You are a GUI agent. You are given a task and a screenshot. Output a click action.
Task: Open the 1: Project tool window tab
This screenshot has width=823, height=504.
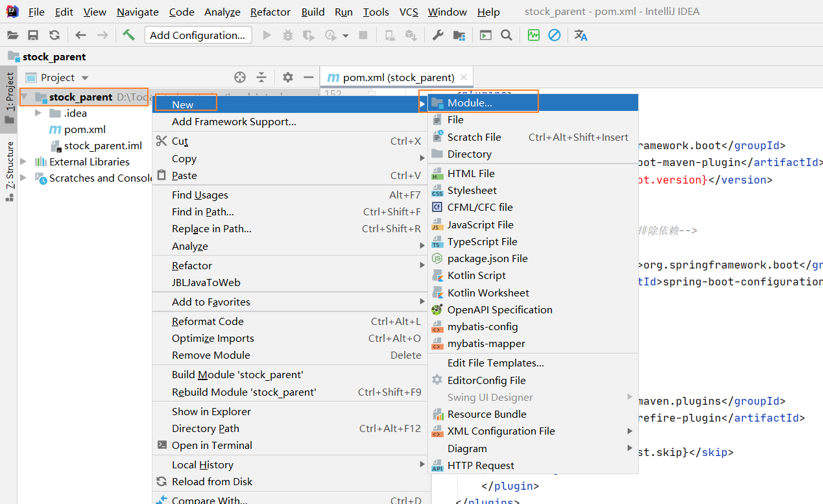10,98
